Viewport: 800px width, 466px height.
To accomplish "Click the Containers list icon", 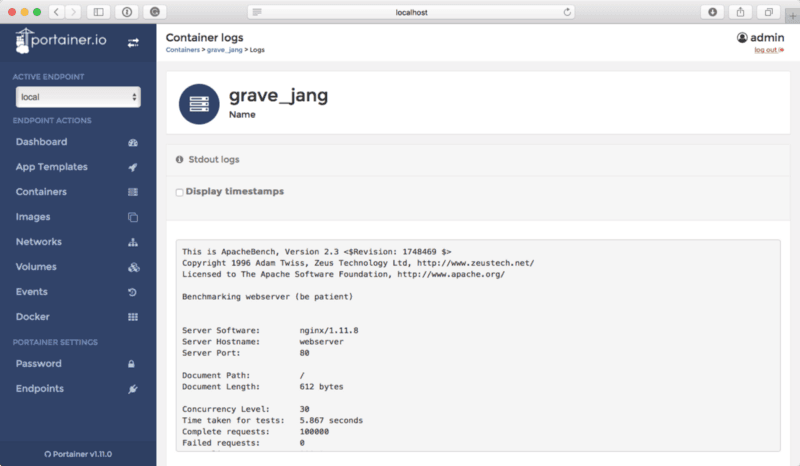I will pyautogui.click(x=133, y=192).
